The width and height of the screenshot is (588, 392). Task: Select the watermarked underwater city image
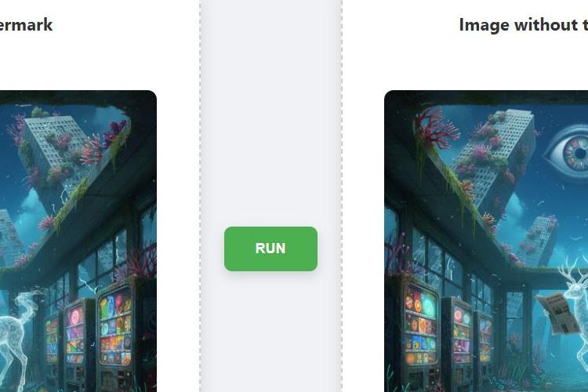tap(78, 241)
